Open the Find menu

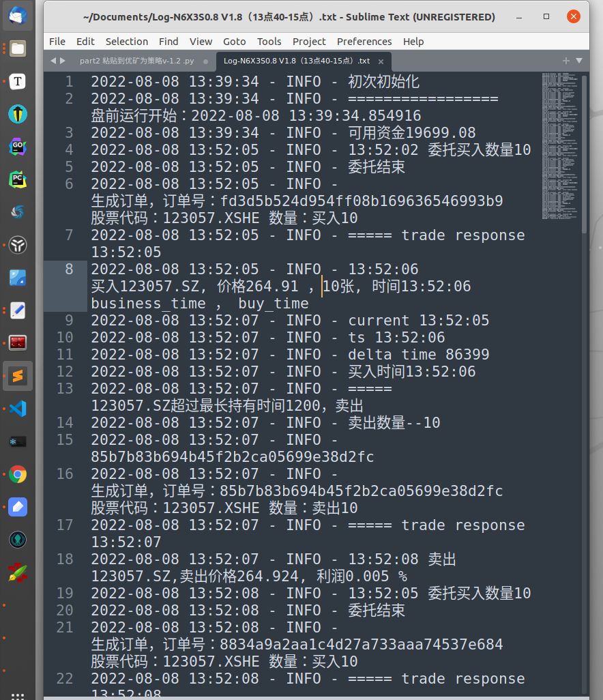(x=168, y=42)
